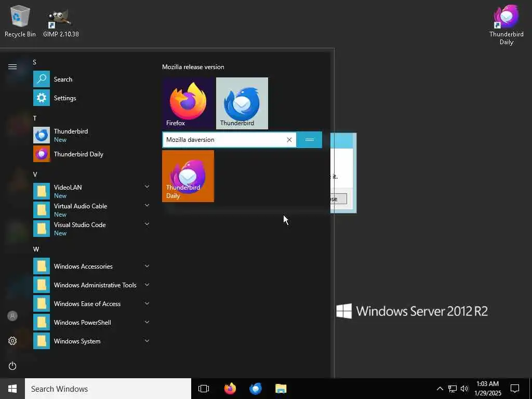Open Thunderbird from the taskbar
The height and width of the screenshot is (399, 532).
[256, 389]
